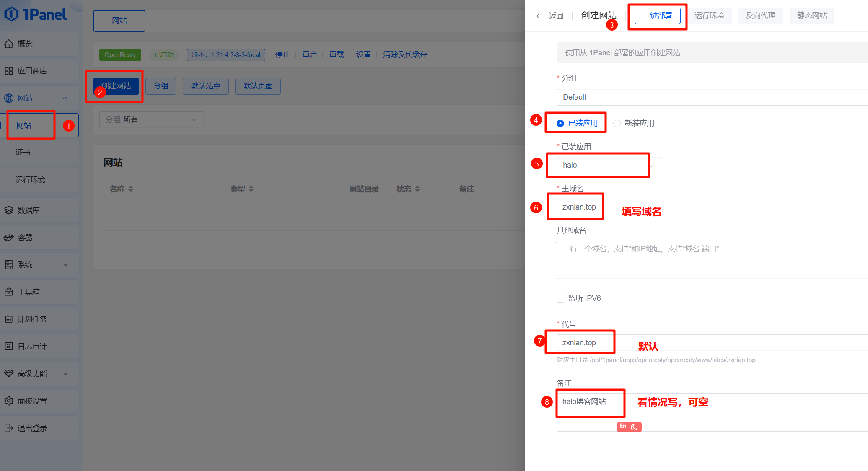This screenshot has height=471, width=868.
Task: Switch to the 静态网站 tab
Action: [812, 16]
